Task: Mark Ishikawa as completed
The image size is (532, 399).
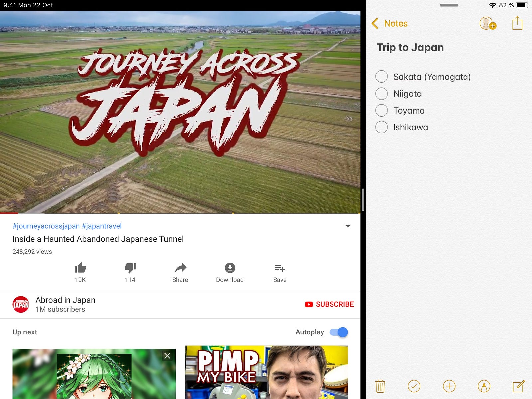Action: pos(382,127)
